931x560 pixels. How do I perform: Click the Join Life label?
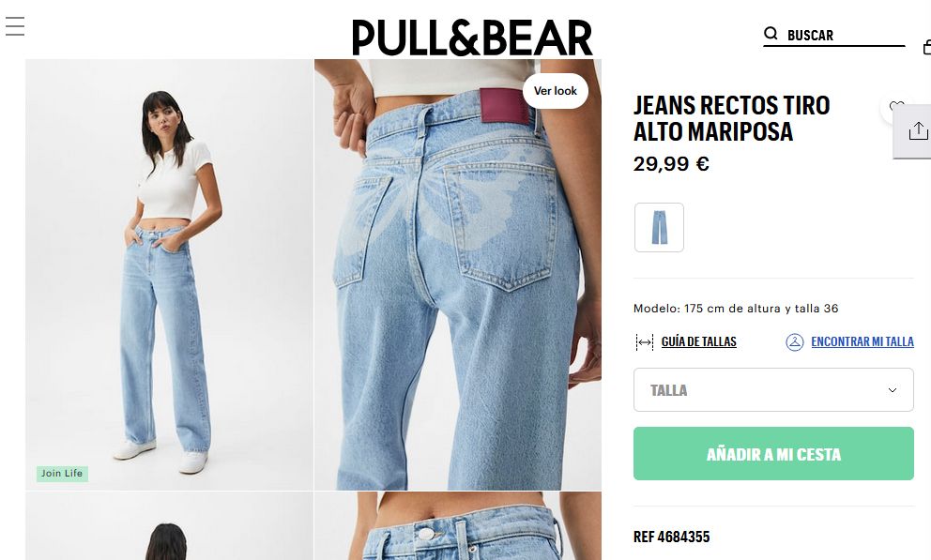(62, 474)
